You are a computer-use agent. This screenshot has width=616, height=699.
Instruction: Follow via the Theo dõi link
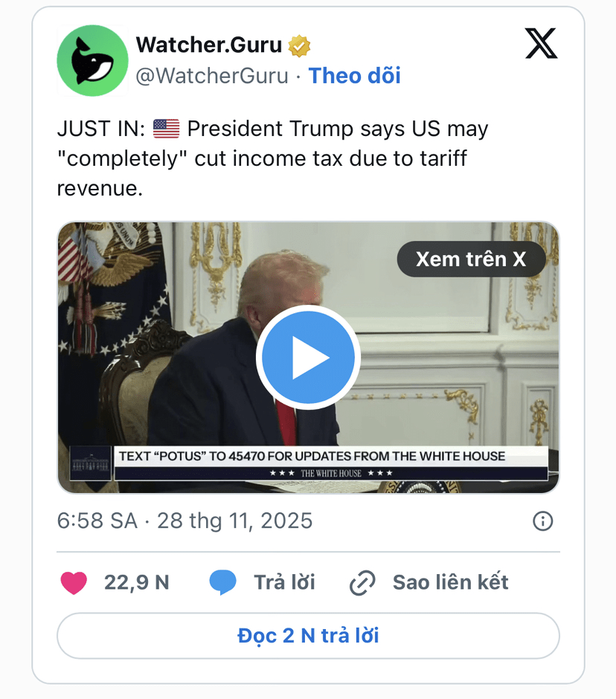[x=355, y=76]
